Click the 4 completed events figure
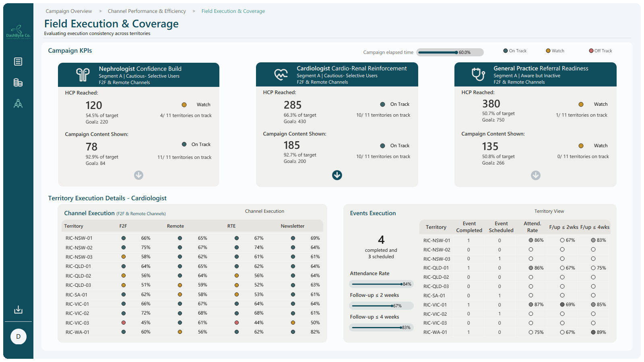The width and height of the screenshot is (644, 362). click(381, 240)
